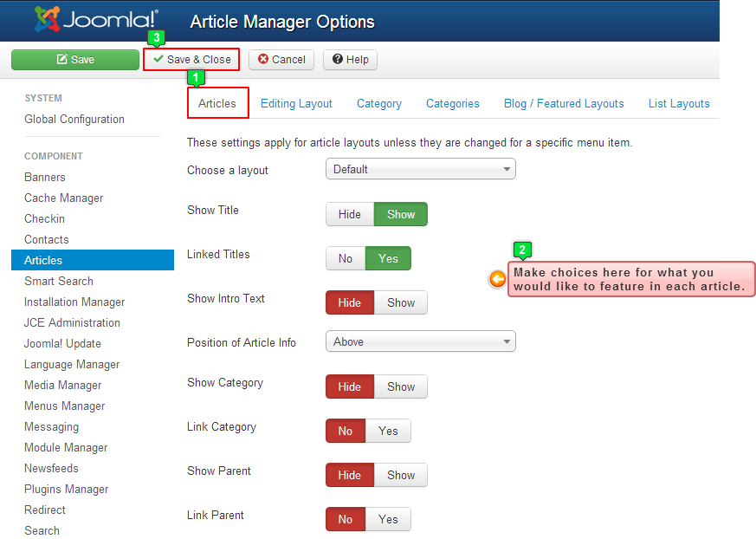756x539 pixels.
Task: Select Articles in the sidebar
Action: [93, 260]
